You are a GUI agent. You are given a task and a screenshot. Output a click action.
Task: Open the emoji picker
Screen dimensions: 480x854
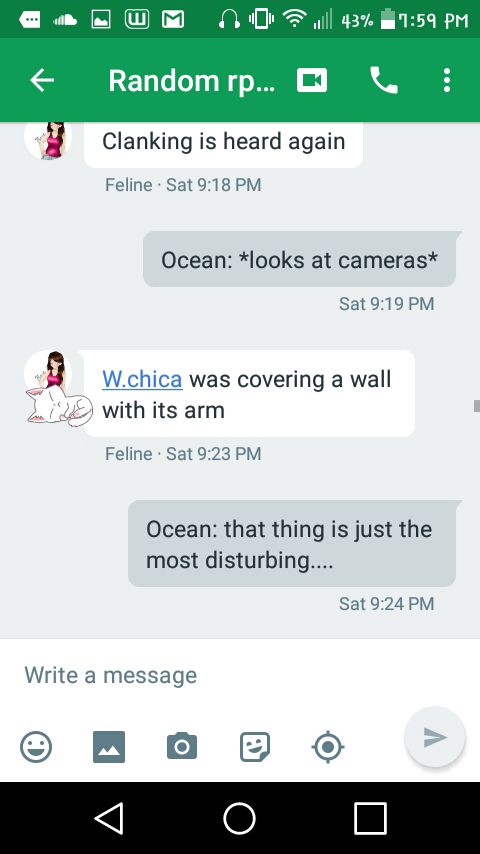point(36,747)
